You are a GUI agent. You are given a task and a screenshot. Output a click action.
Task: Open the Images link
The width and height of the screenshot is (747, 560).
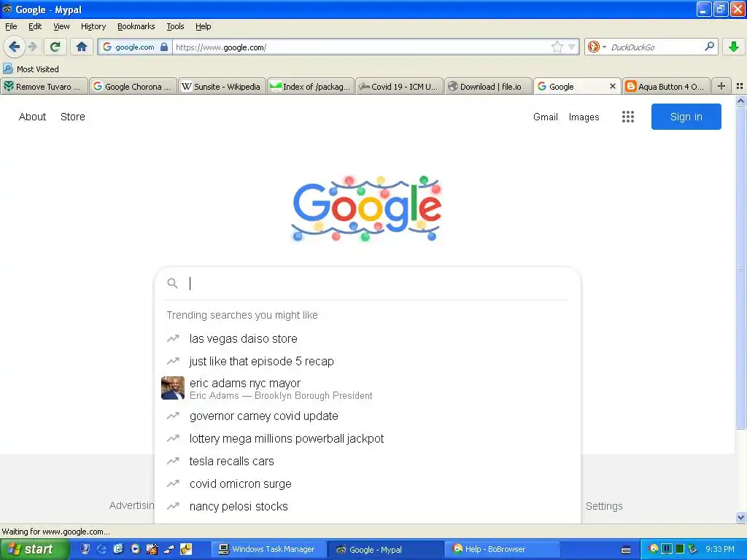(584, 117)
